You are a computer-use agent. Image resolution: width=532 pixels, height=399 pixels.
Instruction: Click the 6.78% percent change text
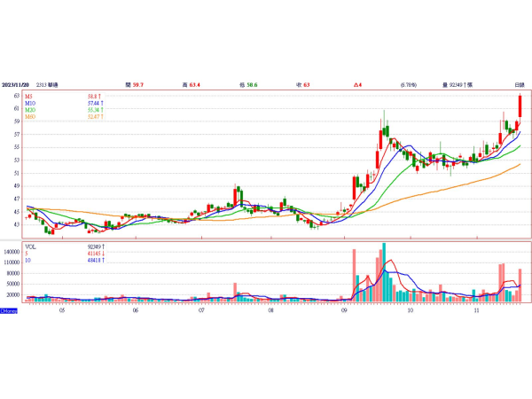(408, 84)
